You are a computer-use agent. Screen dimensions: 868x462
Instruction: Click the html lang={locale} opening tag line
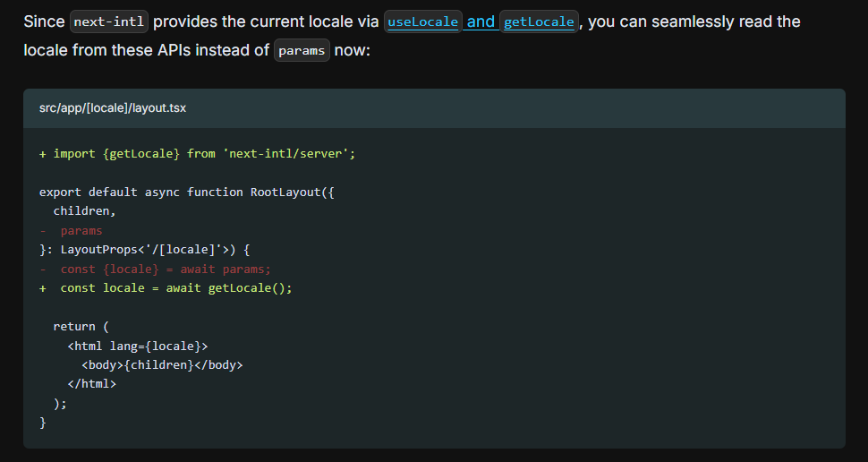[x=138, y=346]
